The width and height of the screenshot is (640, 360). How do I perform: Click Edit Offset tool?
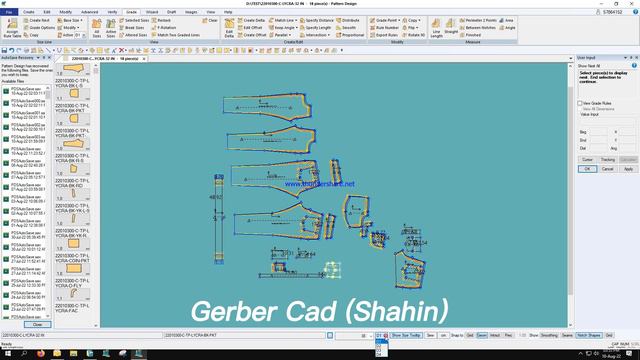pos(250,27)
